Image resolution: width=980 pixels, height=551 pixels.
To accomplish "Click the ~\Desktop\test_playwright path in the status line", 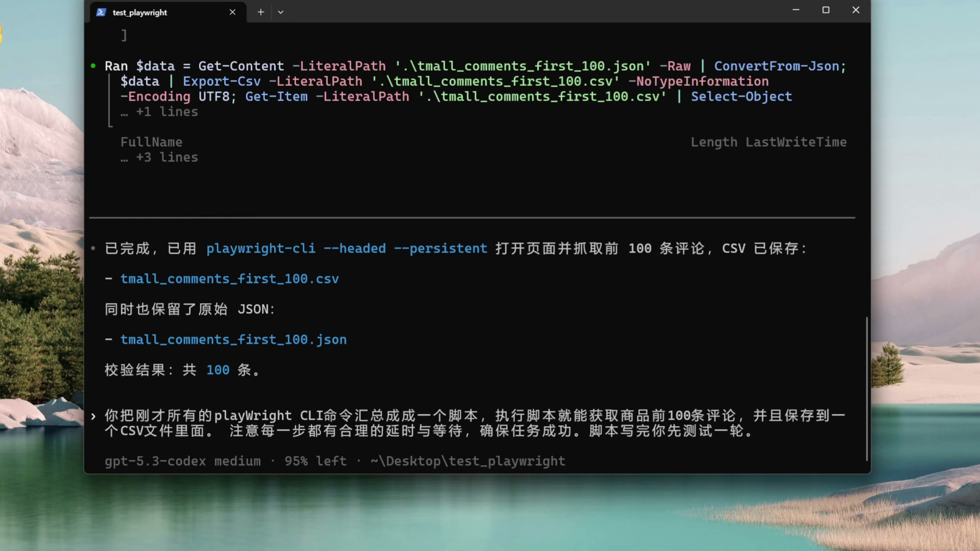I will coord(468,461).
